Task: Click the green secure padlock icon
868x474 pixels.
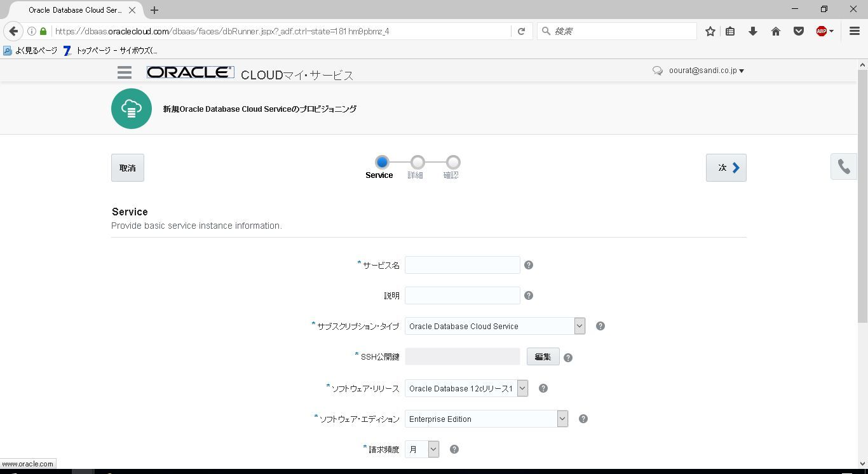Action: tap(43, 31)
